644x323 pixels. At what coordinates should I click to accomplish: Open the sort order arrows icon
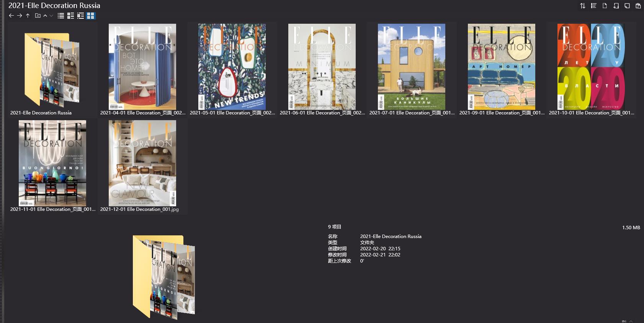pos(583,6)
